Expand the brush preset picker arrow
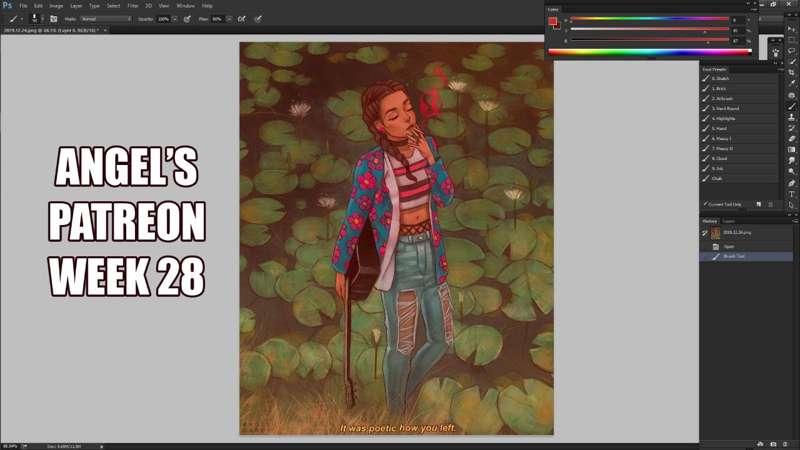 [42, 19]
